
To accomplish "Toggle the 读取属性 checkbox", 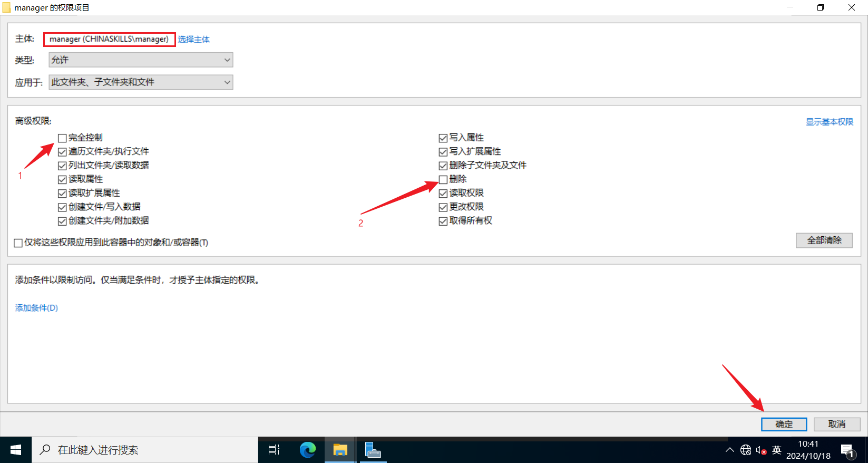I will click(x=62, y=180).
